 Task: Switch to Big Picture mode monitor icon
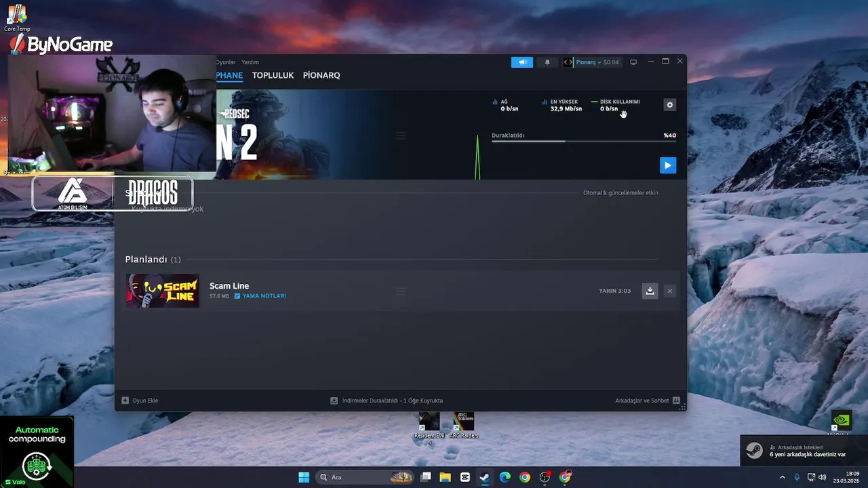[633, 62]
